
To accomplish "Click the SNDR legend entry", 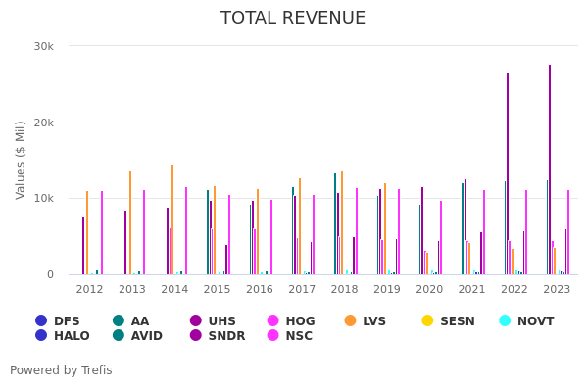I will tap(218, 336).
